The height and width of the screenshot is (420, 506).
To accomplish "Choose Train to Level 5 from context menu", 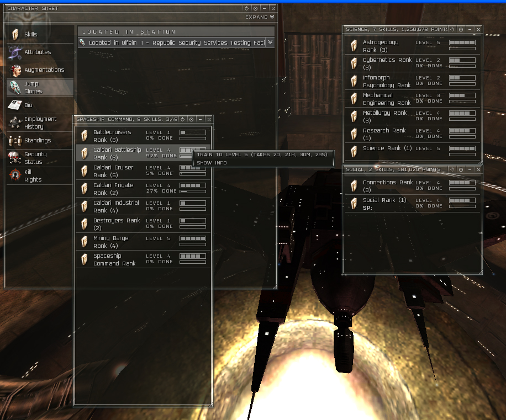I will (x=262, y=155).
